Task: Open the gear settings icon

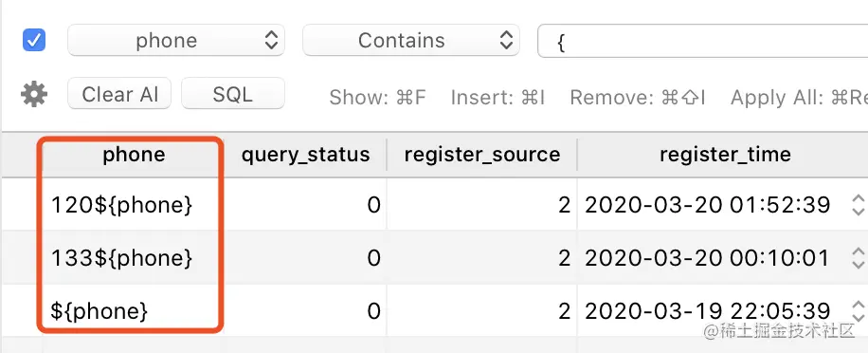Action: coord(34,94)
